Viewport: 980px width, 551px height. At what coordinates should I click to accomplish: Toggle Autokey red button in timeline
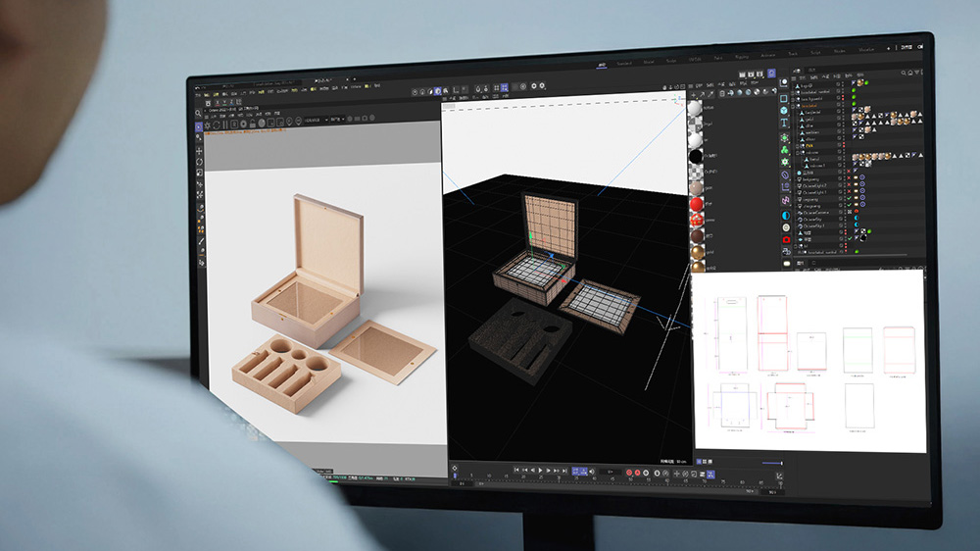tap(637, 473)
